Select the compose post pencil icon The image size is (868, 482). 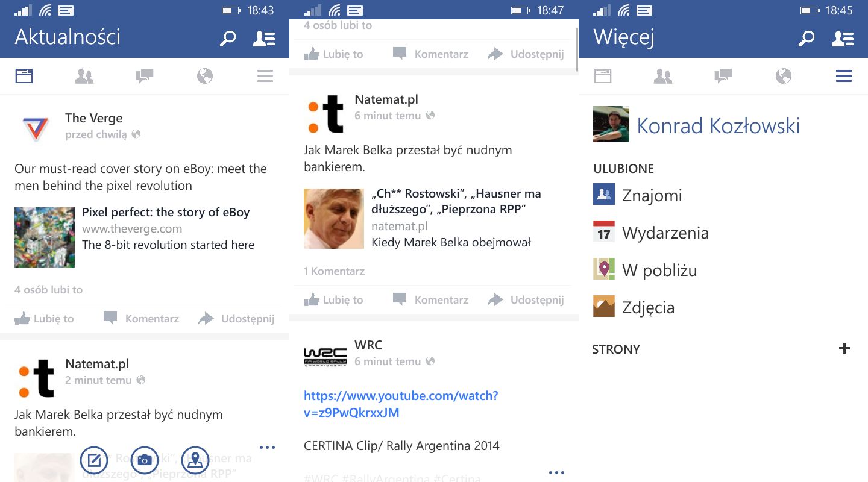coord(94,461)
